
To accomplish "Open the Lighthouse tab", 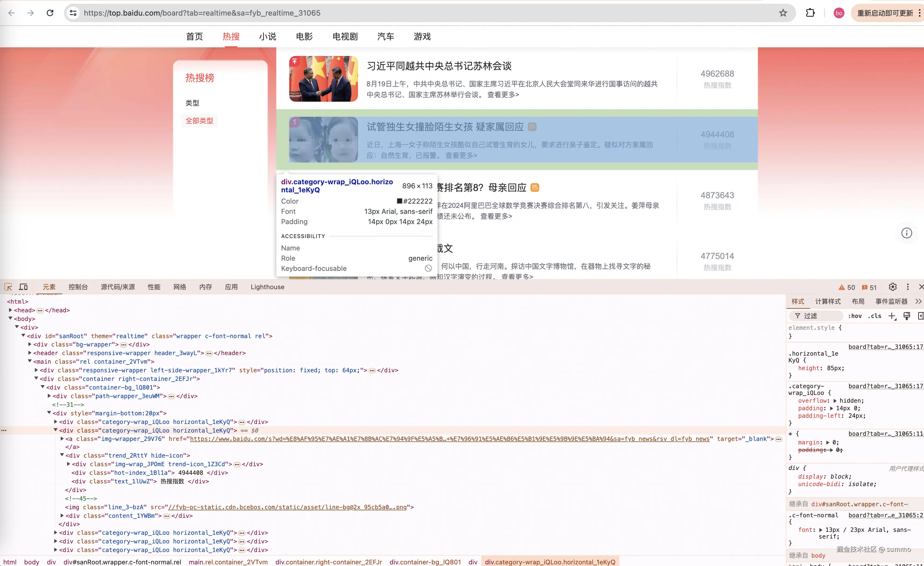I will [x=267, y=287].
